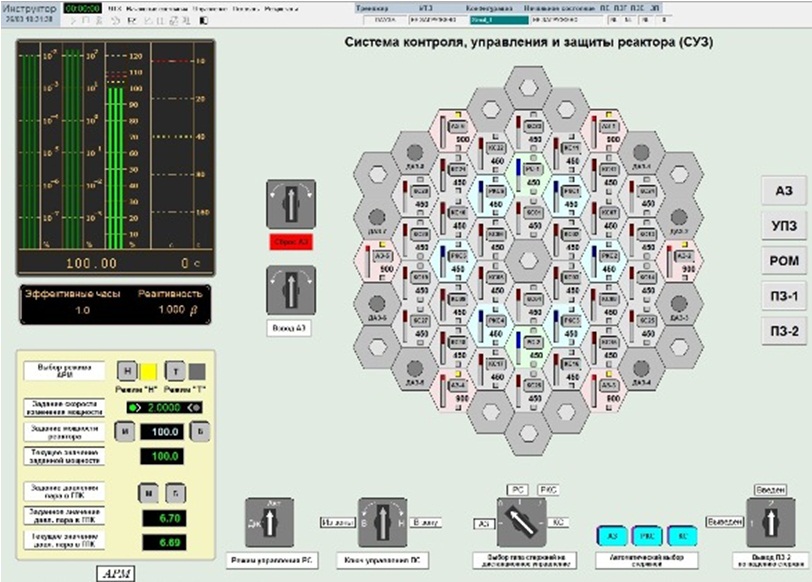The image size is (812, 582).
Task: Click the Из зоны label
Action: [337, 522]
